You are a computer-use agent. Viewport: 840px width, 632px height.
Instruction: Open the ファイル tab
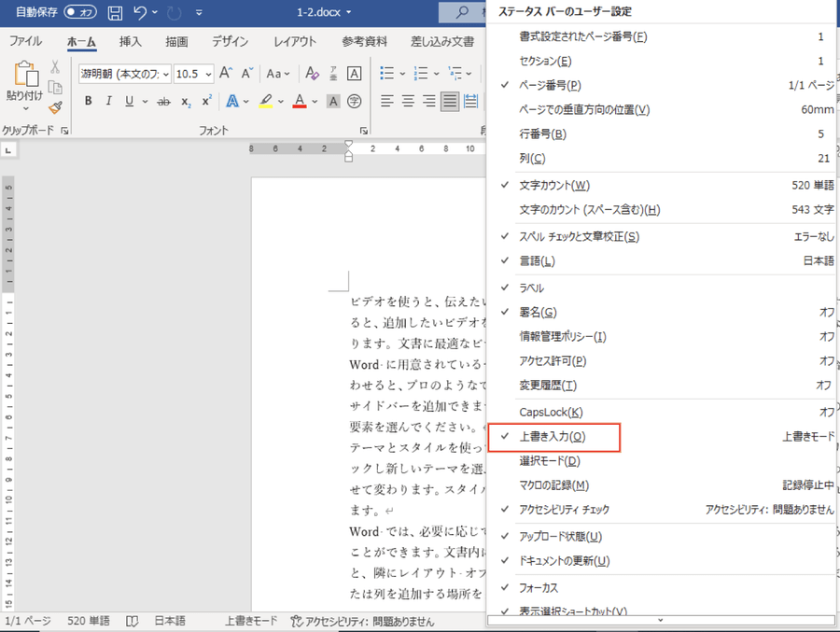[x=25, y=41]
